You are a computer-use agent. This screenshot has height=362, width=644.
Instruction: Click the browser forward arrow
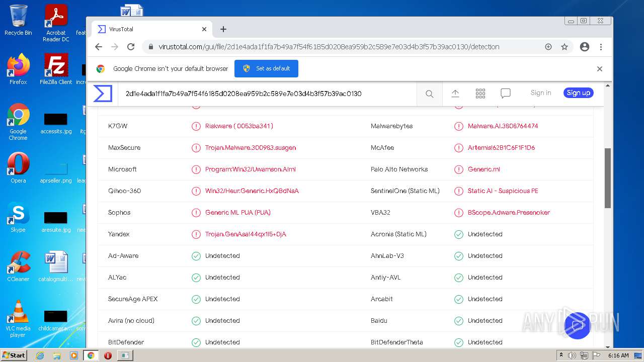tap(115, 47)
